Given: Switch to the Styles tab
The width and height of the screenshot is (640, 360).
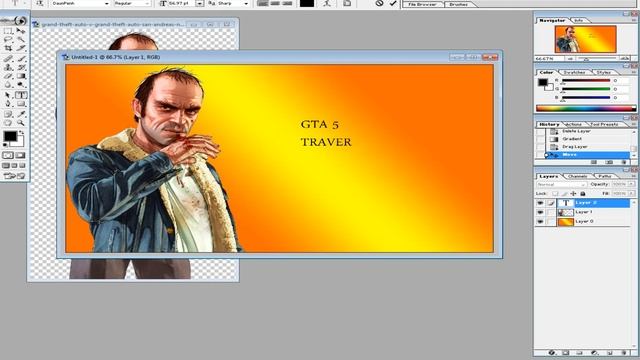Looking at the screenshot, I should pos(604,72).
